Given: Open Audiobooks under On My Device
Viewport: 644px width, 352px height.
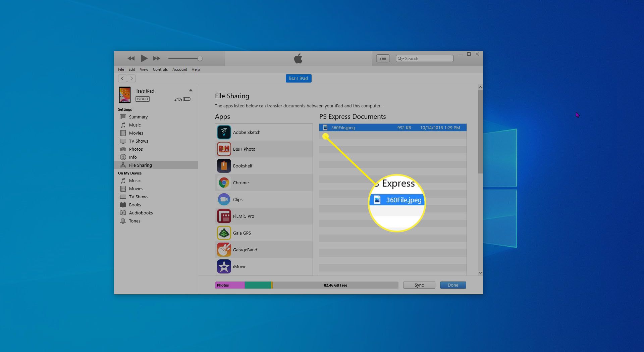Looking at the screenshot, I should pyautogui.click(x=156, y=213).
